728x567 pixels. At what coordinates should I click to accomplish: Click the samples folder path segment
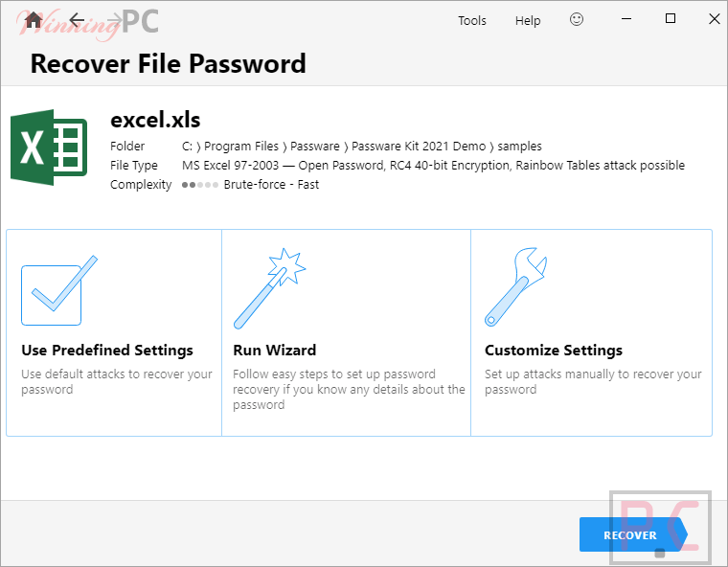[519, 147]
